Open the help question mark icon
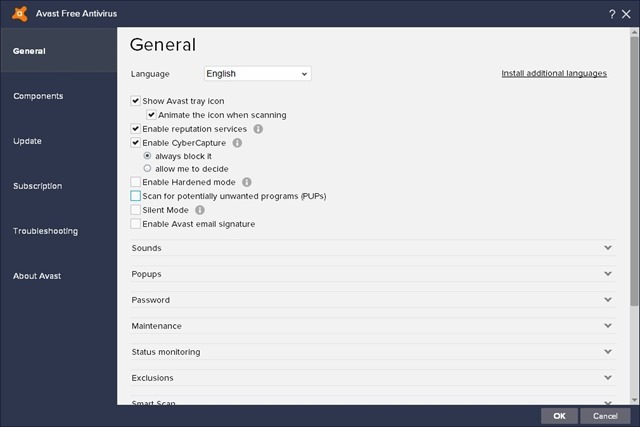 pyautogui.click(x=611, y=13)
